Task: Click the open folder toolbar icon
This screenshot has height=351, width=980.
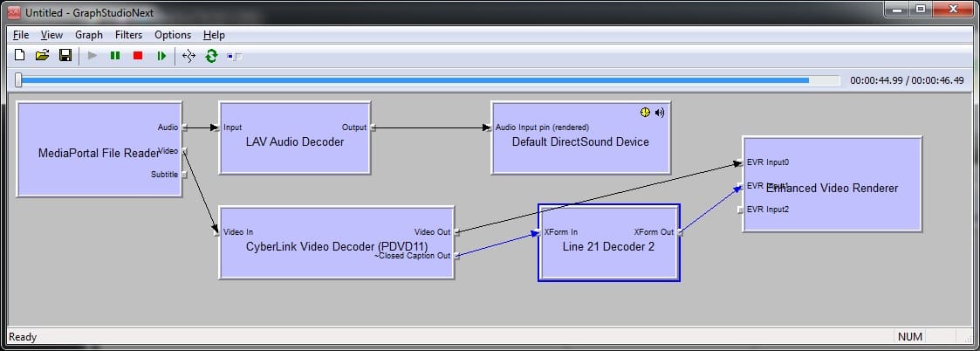Action: (42, 56)
